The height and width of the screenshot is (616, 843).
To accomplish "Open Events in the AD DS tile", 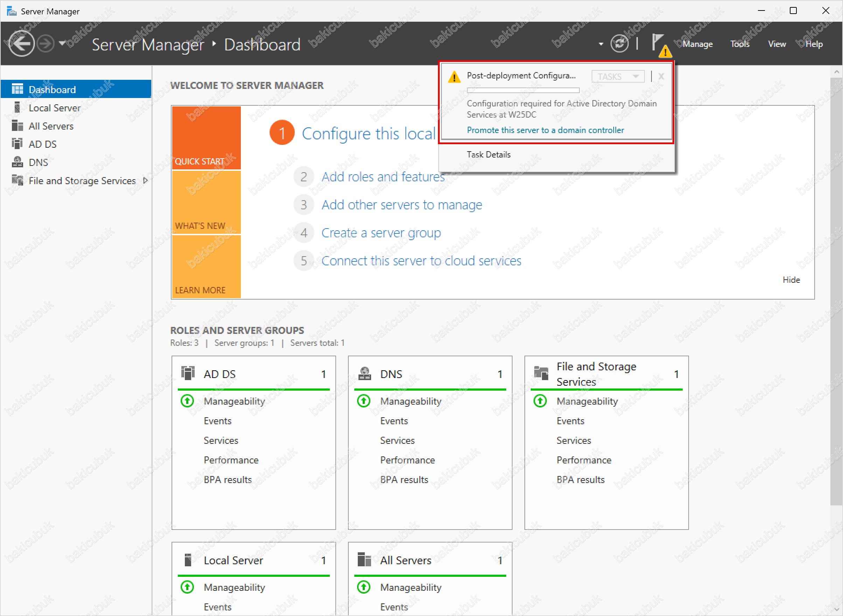I will [x=217, y=421].
